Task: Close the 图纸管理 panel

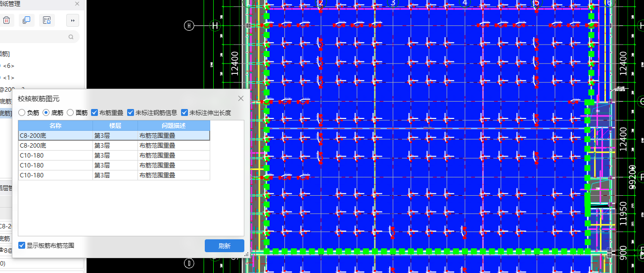Action: click(77, 4)
